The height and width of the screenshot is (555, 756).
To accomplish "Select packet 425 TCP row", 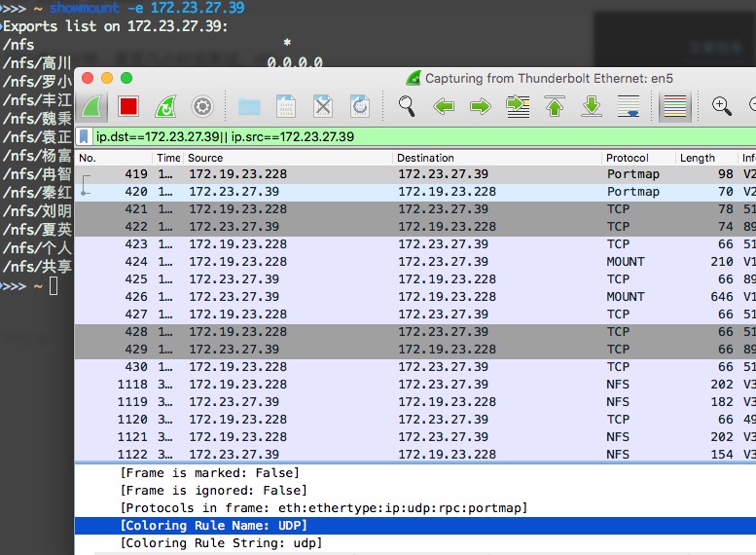I will pyautogui.click(x=415, y=278).
